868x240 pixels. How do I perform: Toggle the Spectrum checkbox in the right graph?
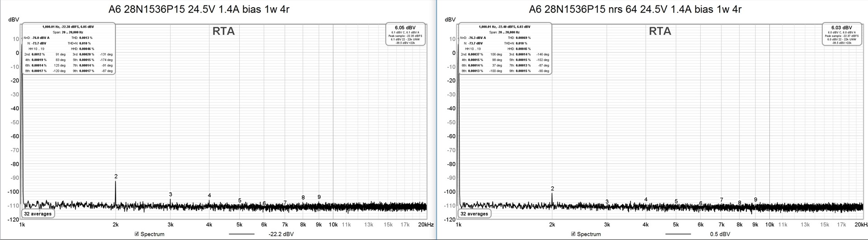click(x=574, y=234)
